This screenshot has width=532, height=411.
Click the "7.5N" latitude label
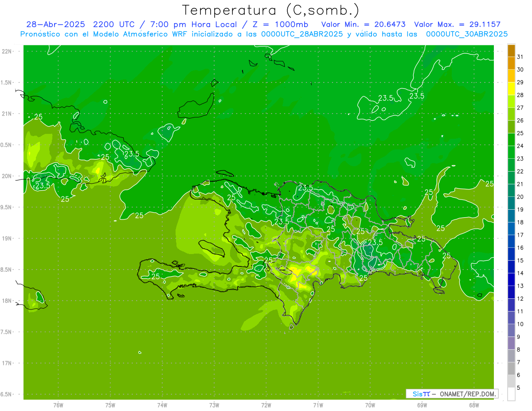pos(6,332)
